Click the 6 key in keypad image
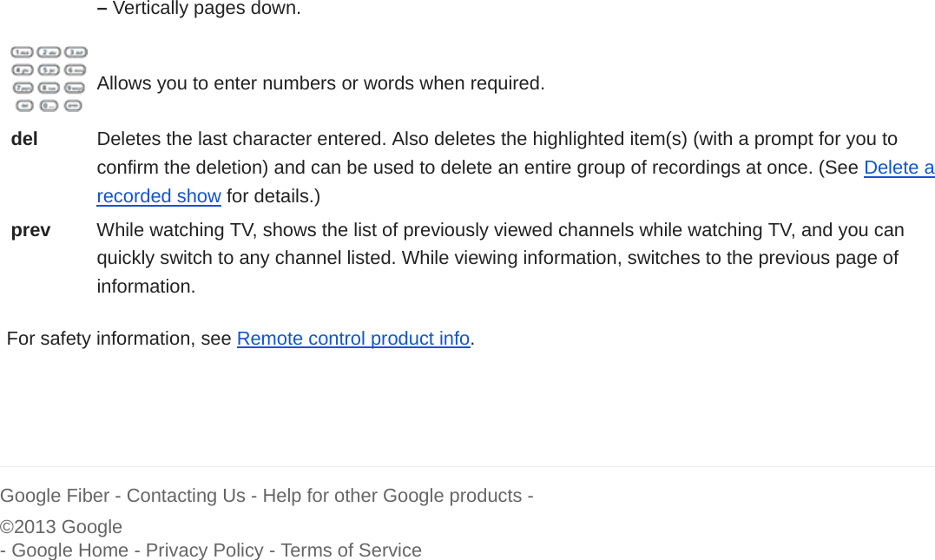Image resolution: width=935 pixels, height=560 pixels. [x=76, y=69]
